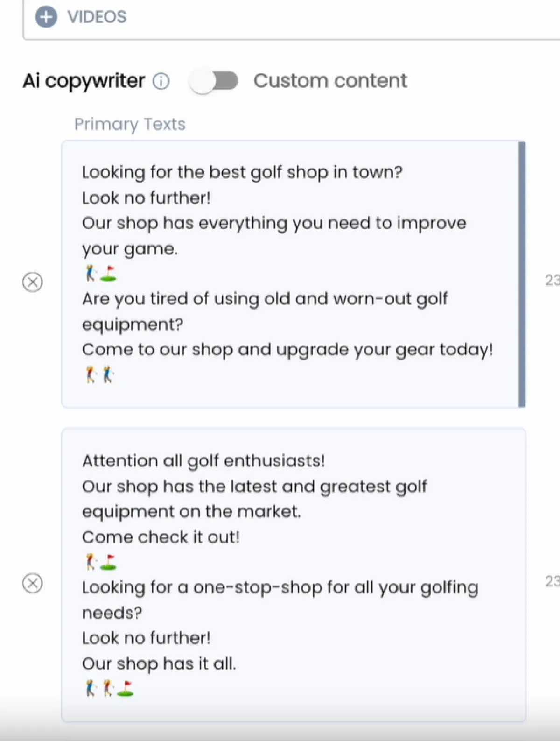Click the Primary Texts label

(130, 124)
